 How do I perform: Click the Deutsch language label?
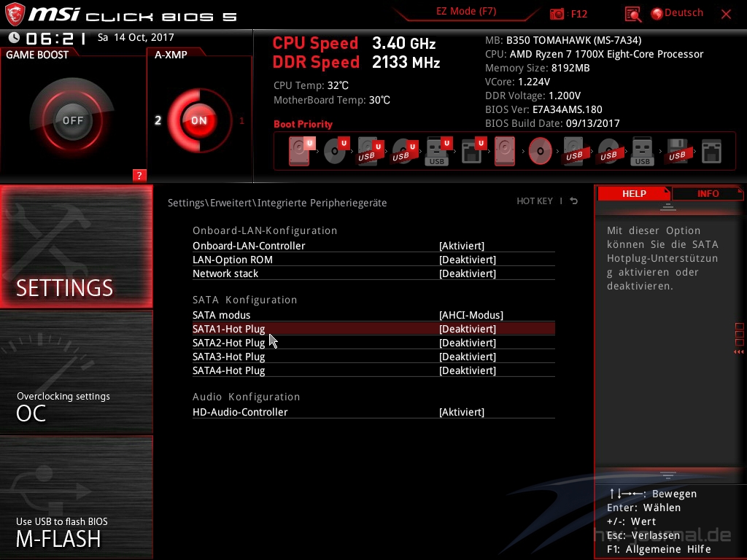684,13
